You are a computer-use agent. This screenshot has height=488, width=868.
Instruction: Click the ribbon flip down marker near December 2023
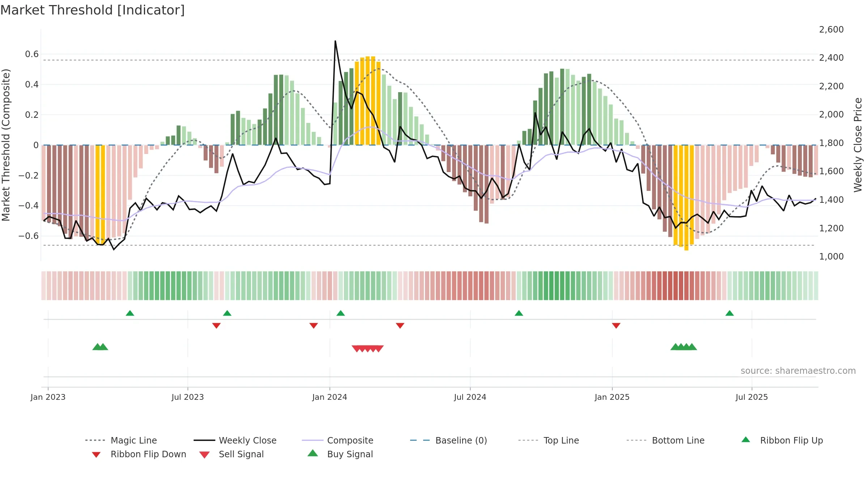(314, 326)
